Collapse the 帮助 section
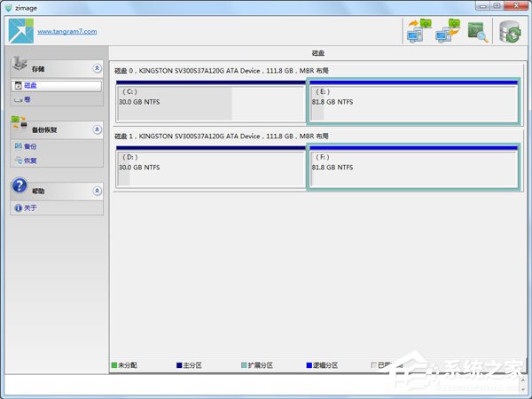 (96, 191)
